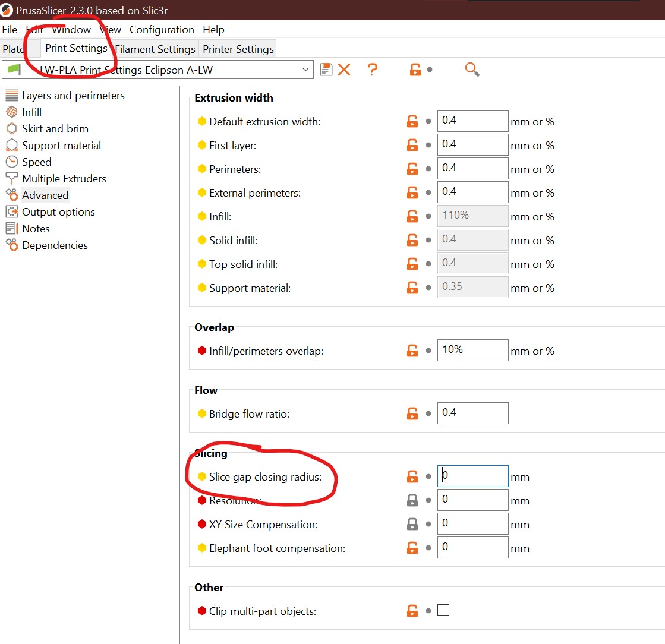The width and height of the screenshot is (665, 644).
Task: Switch to Filament Settings tab
Action: point(155,49)
